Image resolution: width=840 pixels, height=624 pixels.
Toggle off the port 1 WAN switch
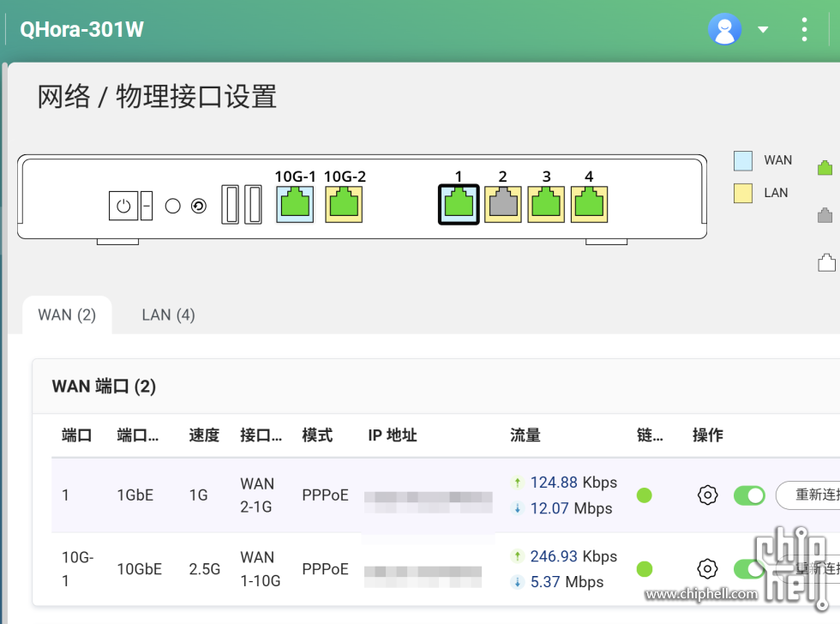pos(749,495)
